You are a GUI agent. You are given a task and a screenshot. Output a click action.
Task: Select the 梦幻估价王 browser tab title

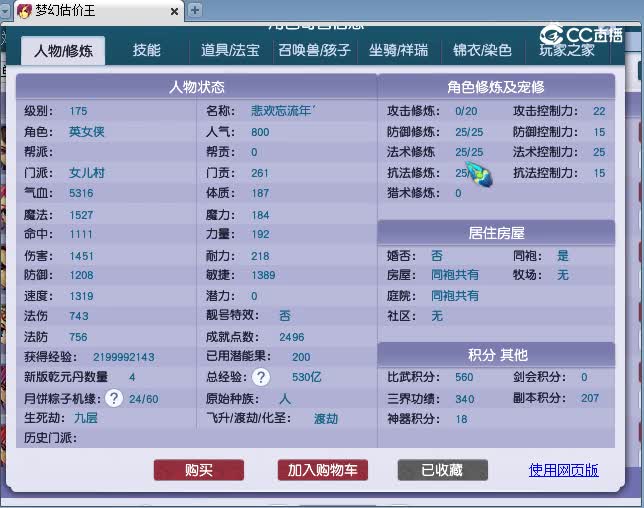[x=65, y=10]
